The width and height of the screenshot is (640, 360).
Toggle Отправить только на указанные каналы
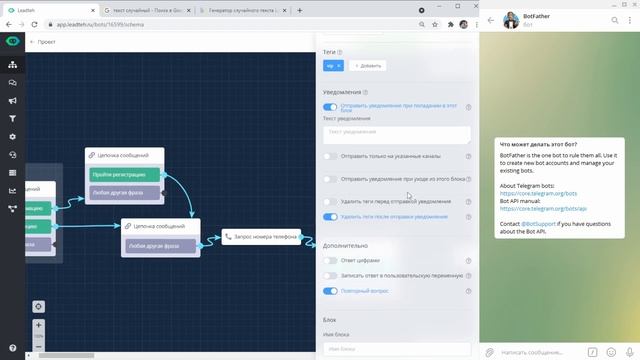[330, 156]
